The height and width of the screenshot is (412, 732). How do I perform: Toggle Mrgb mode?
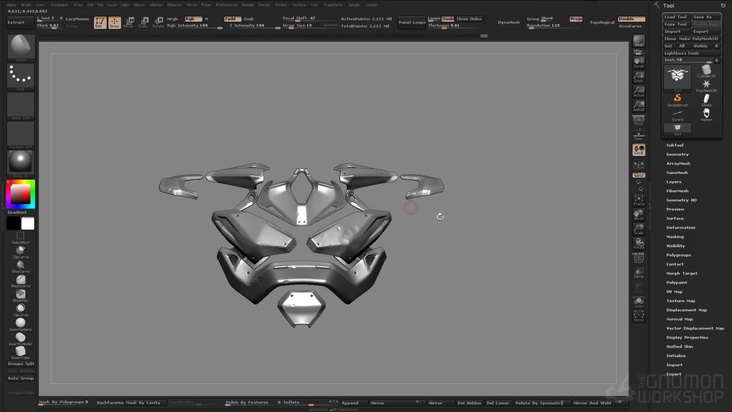172,19
